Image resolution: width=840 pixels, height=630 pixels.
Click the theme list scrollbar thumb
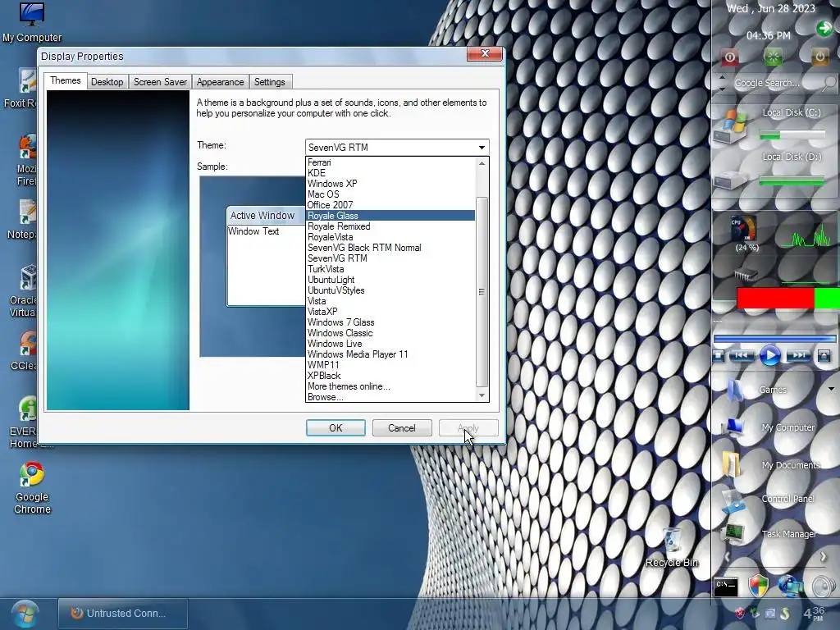[x=482, y=291]
